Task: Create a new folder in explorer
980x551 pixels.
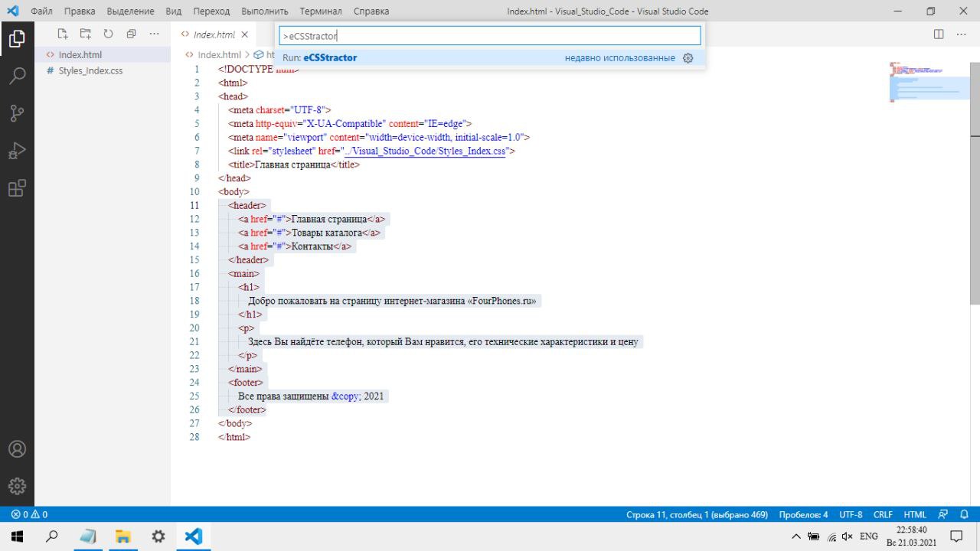Action: tap(86, 34)
